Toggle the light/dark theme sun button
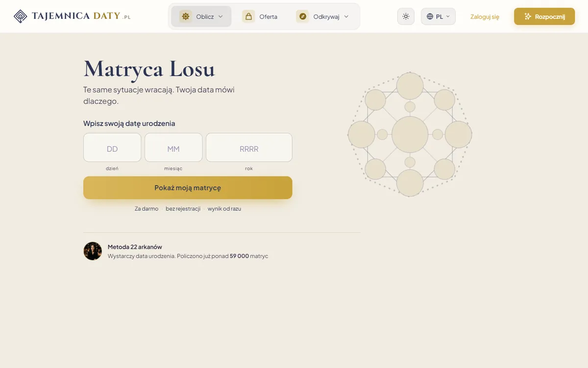 tap(406, 16)
